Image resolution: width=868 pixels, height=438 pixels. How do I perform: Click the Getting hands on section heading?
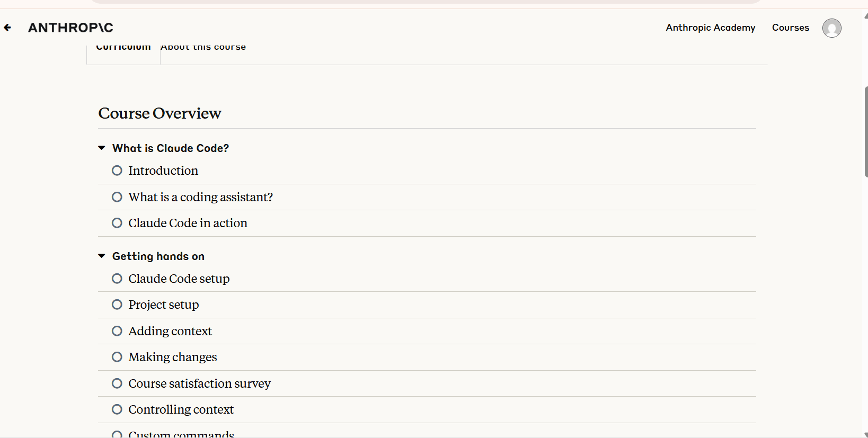158,256
